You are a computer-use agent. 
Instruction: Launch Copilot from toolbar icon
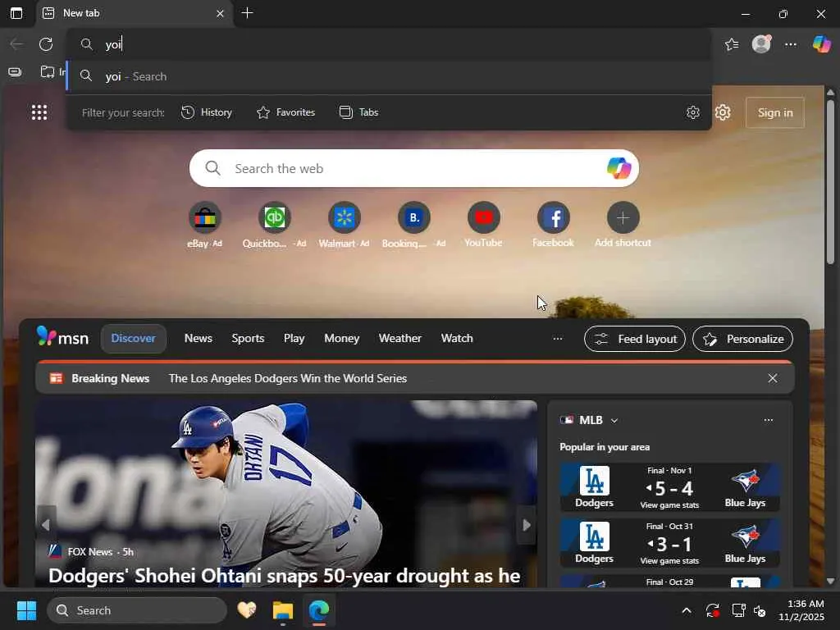(x=821, y=44)
